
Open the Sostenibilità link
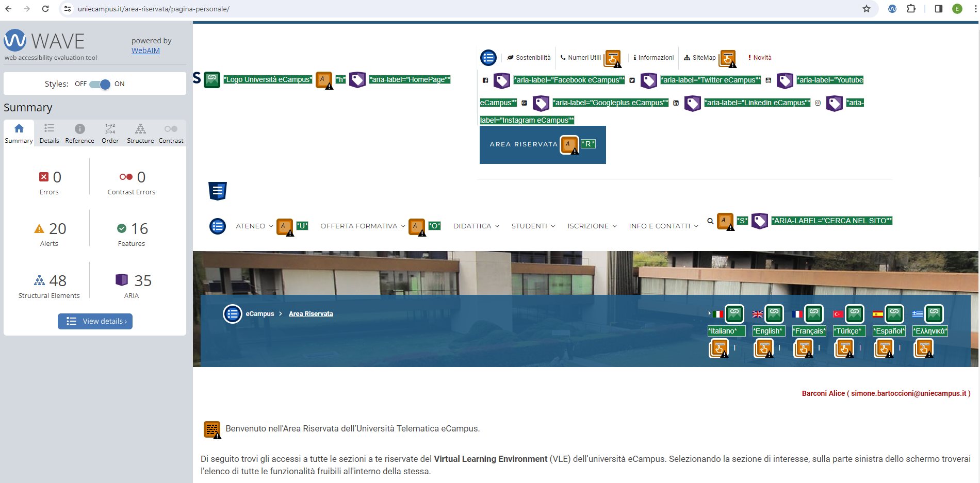[x=529, y=58]
